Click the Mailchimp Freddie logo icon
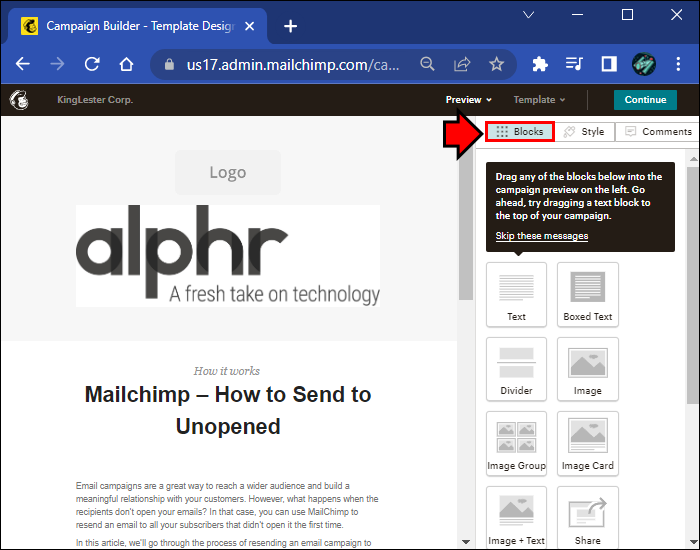The image size is (700, 550). point(19,100)
